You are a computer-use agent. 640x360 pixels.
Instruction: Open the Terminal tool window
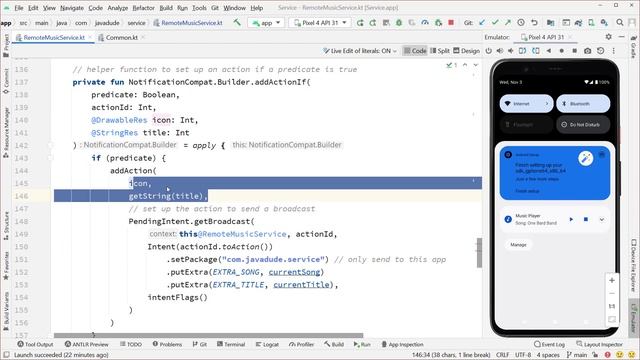(x=231, y=344)
